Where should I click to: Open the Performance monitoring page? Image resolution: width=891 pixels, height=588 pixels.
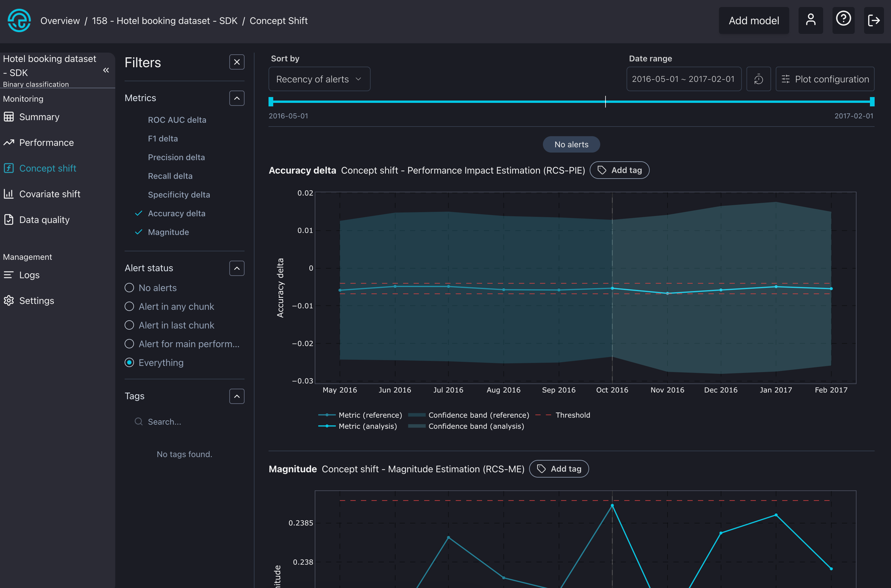tap(46, 143)
